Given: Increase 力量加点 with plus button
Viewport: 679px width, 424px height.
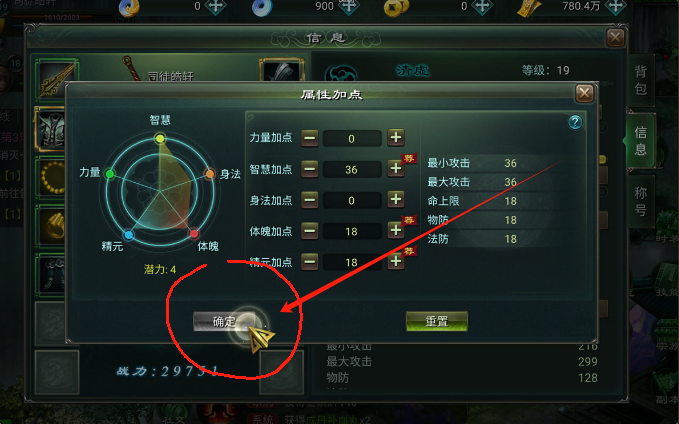Looking at the screenshot, I should pyautogui.click(x=396, y=138).
